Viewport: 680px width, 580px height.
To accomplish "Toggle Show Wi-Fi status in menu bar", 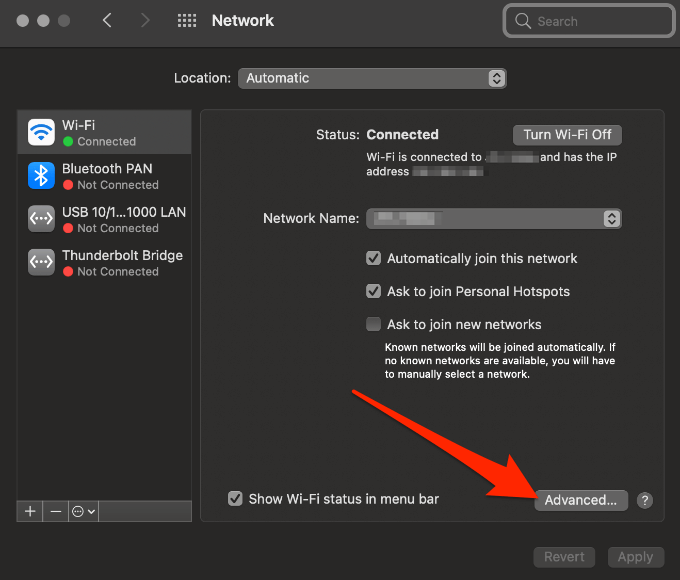I will click(x=235, y=499).
